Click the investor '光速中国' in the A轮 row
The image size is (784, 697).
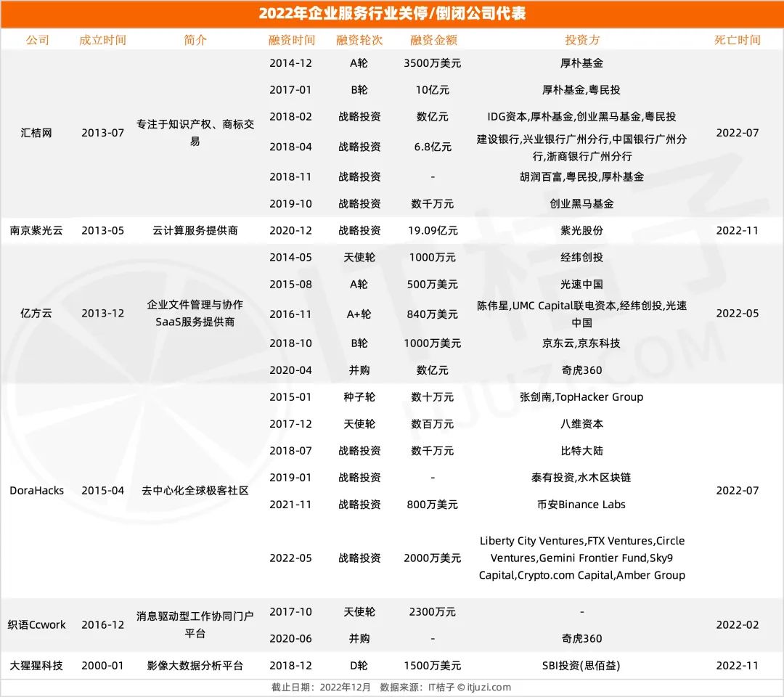pyautogui.click(x=582, y=284)
